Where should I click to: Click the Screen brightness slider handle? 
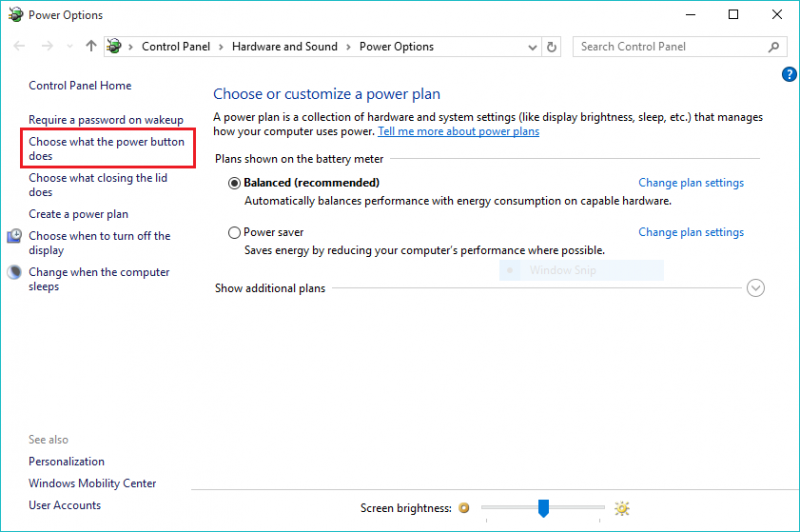click(x=543, y=508)
